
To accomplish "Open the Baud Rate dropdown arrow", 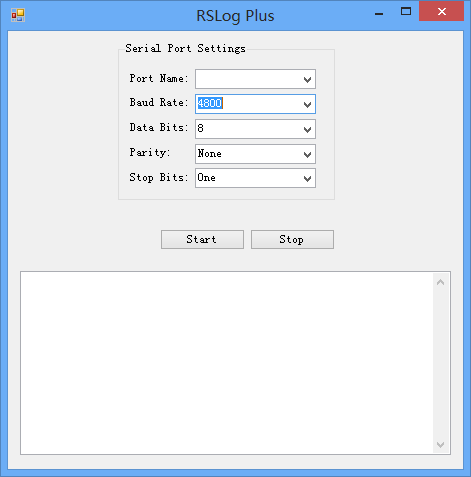I will point(307,104).
